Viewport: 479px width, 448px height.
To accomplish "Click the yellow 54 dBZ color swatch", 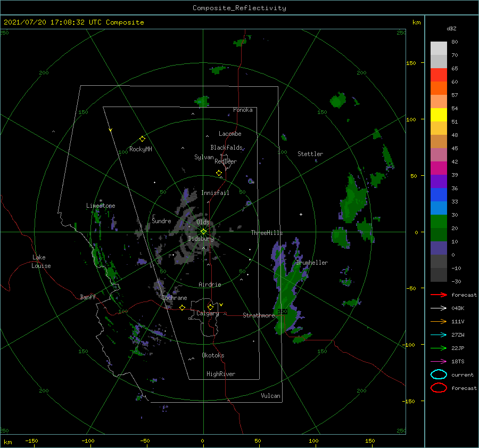I will [x=439, y=115].
